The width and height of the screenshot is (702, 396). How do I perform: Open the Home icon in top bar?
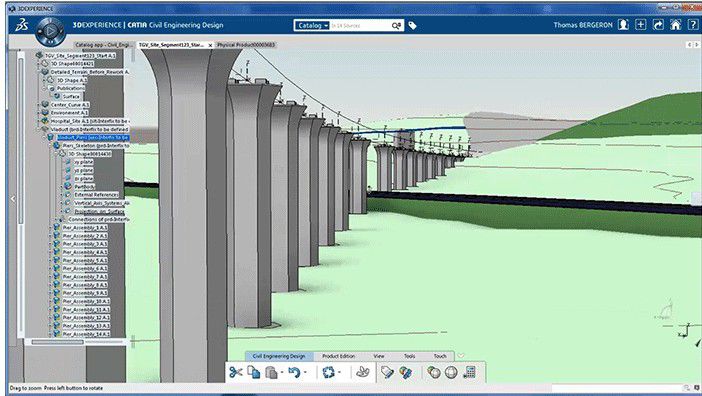coord(675,25)
